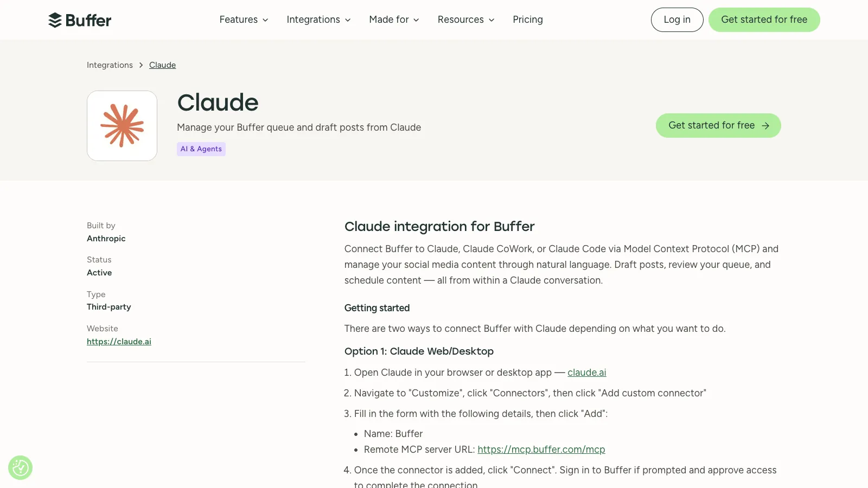Click header Get started for free button
Image resolution: width=868 pixels, height=488 pixels.
(764, 20)
